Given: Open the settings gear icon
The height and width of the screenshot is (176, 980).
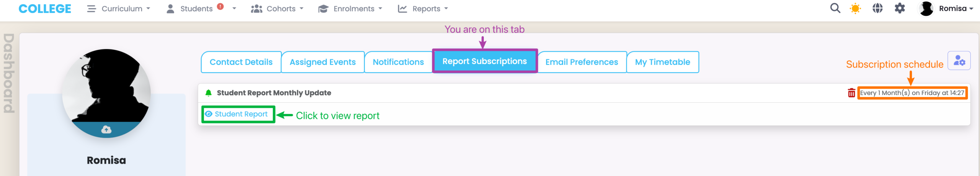Looking at the screenshot, I should click(900, 8).
